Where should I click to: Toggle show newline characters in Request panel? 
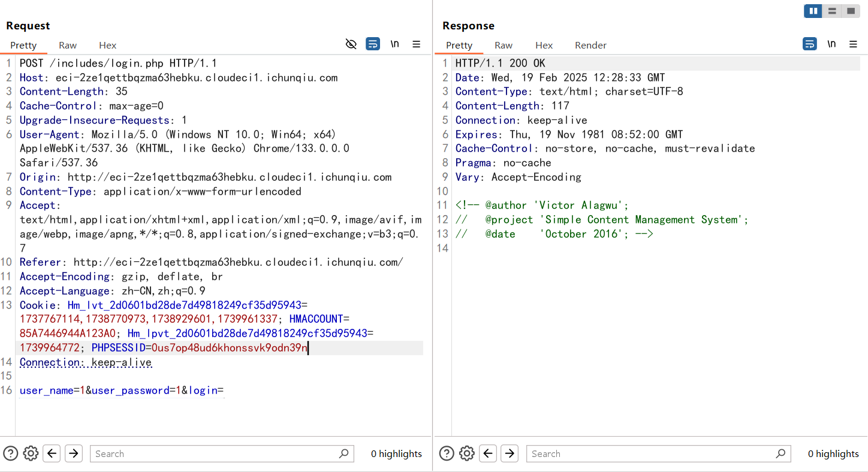click(x=394, y=44)
